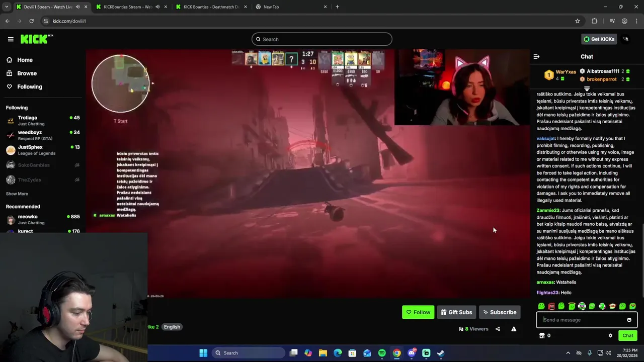
Task: Insert the red angry emote
Action: pyautogui.click(x=551, y=306)
